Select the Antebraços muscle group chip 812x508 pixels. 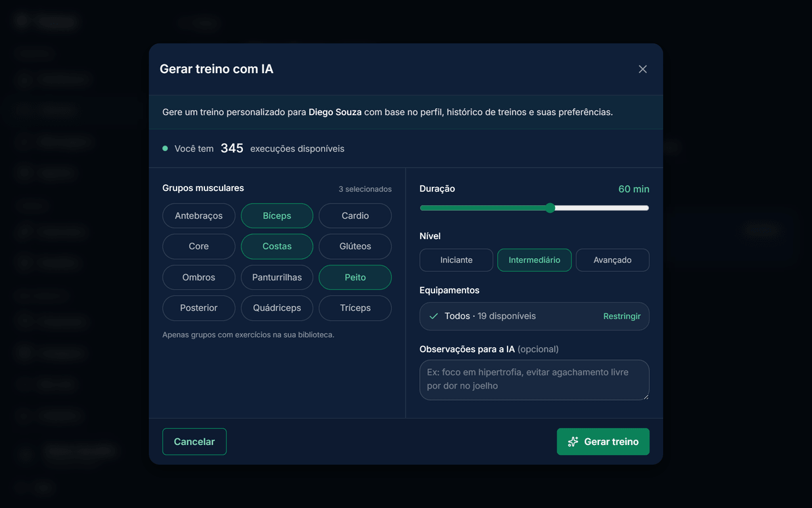coord(199,216)
